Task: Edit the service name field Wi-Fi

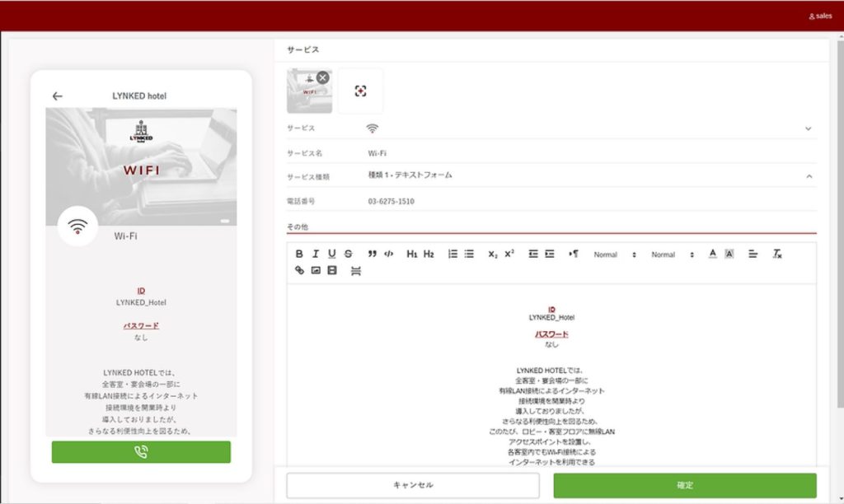Action: (591, 153)
